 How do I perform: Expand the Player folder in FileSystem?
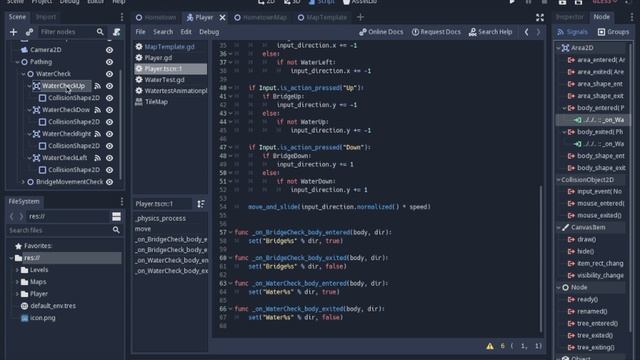(17, 294)
